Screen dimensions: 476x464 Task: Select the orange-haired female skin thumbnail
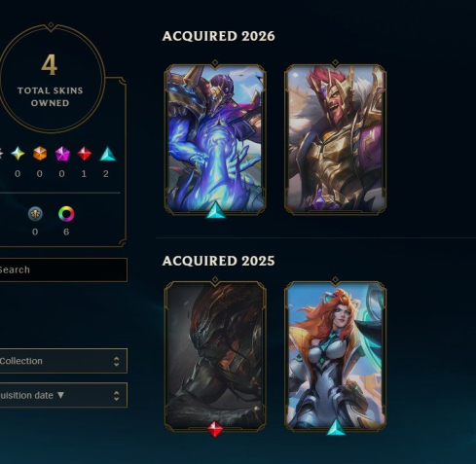click(x=336, y=356)
